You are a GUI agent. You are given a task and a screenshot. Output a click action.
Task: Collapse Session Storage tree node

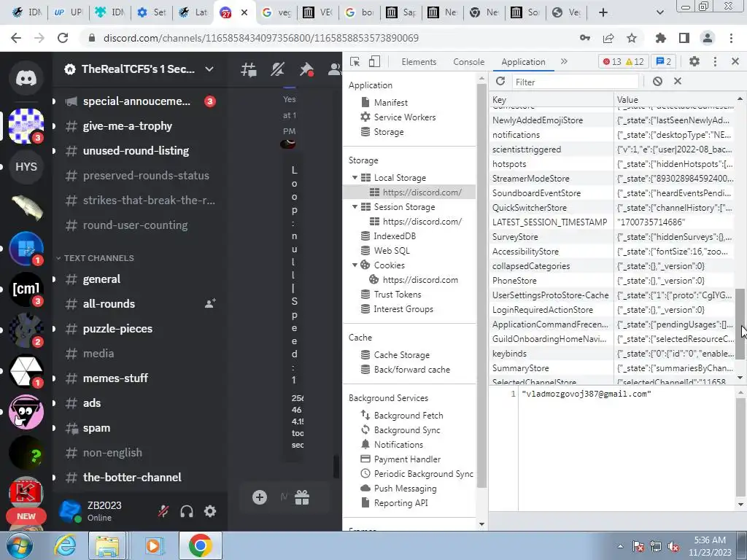pyautogui.click(x=355, y=206)
